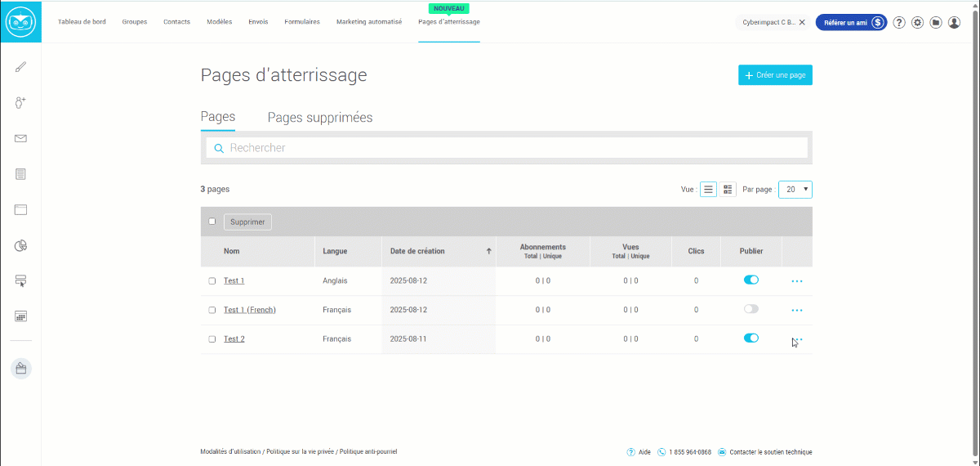Click in the Rechercher search field
The width and height of the screenshot is (980, 466).
(506, 148)
